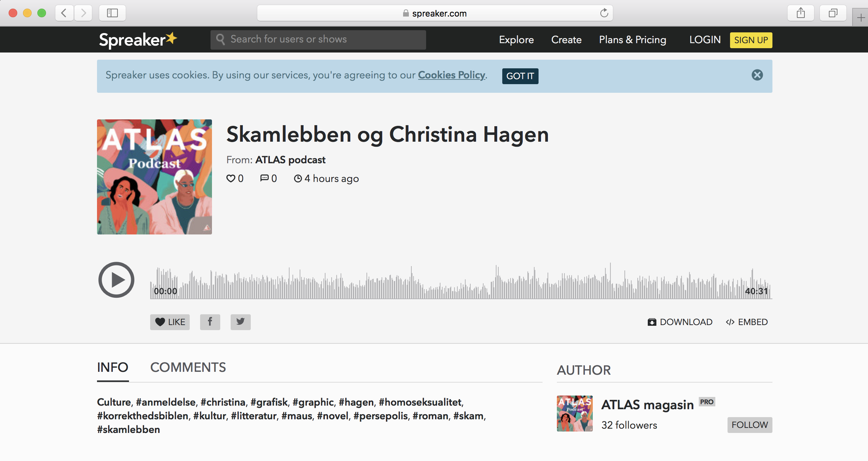The image size is (868, 461).
Task: Toggle the Safari sidebar
Action: click(x=112, y=13)
